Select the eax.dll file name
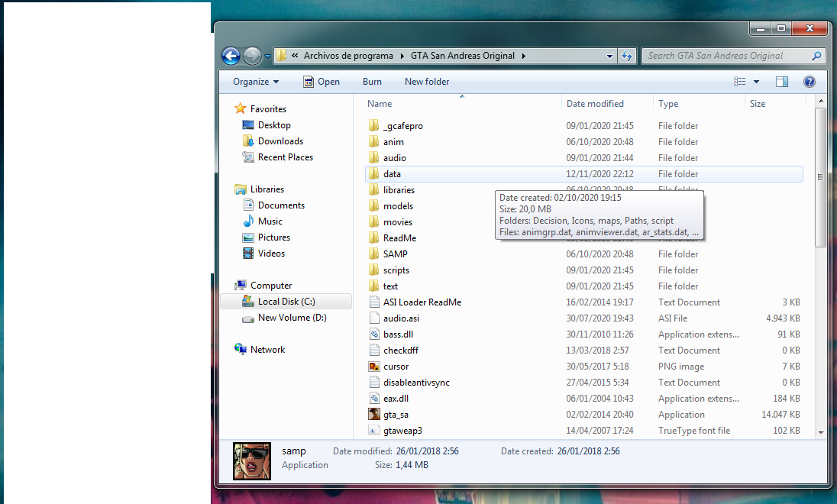Viewport: 837px width, 504px height. [396, 399]
